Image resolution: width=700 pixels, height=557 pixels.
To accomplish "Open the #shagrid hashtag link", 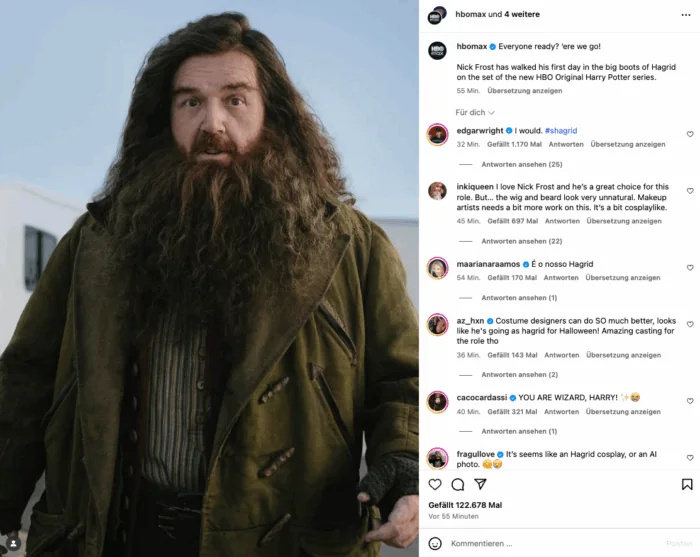I will click(x=561, y=131).
